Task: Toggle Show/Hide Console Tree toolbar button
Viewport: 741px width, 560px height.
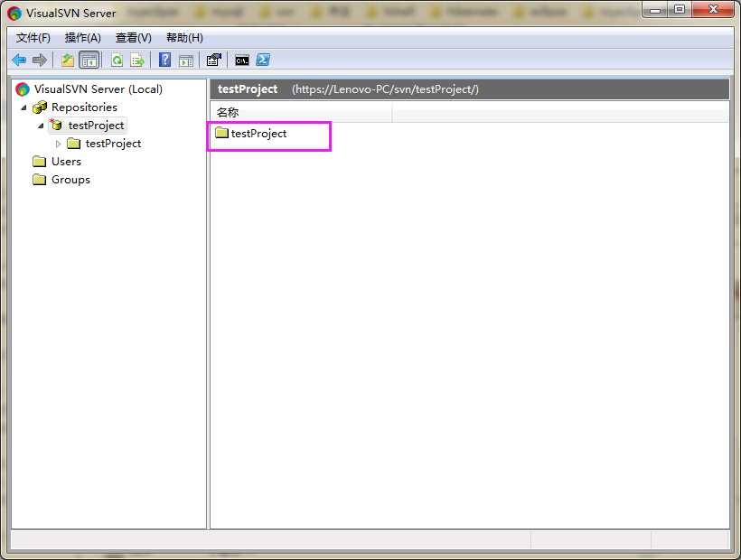Action: click(89, 60)
